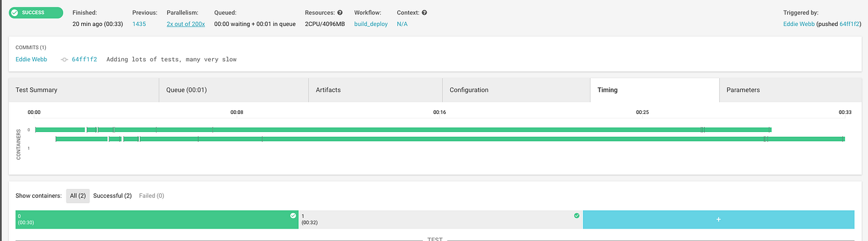Viewport: 868px width, 241px height.
Task: Filter to Failed (0) containers
Action: click(x=151, y=196)
